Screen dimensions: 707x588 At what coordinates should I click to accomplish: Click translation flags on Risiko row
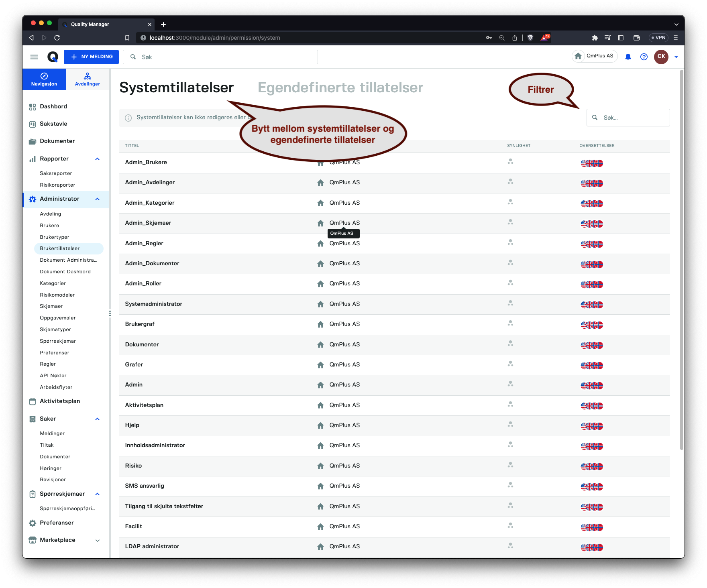click(x=592, y=467)
